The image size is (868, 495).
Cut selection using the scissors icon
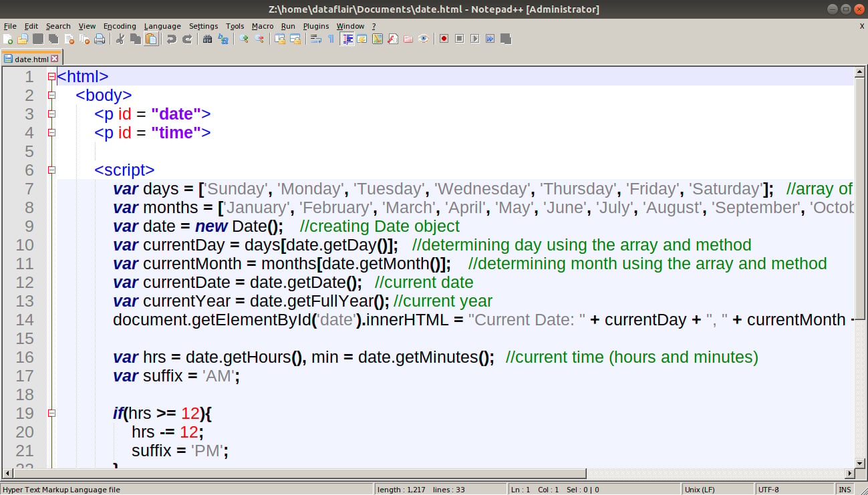point(120,39)
